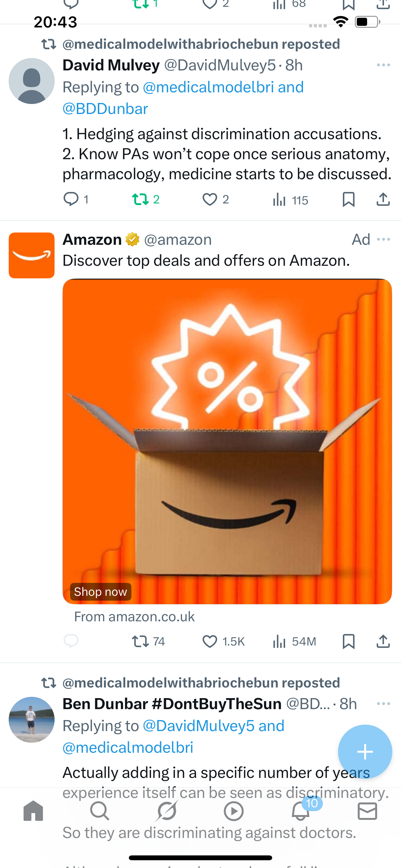This screenshot has width=401, height=868.
Task: Open the Messages envelope tab
Action: [367, 811]
